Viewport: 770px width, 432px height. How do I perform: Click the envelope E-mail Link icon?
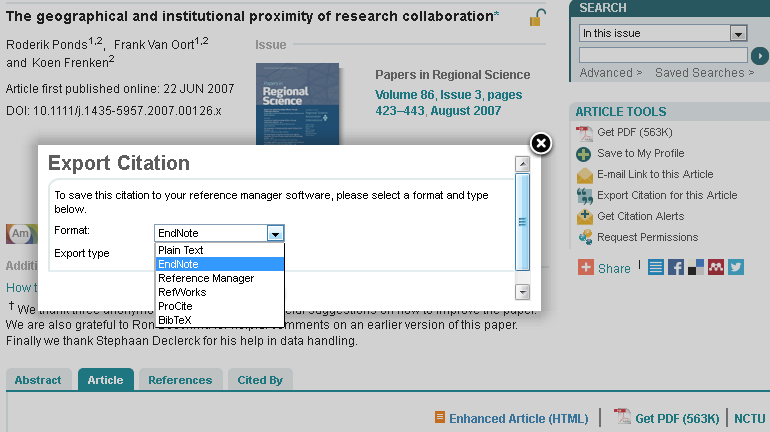584,175
